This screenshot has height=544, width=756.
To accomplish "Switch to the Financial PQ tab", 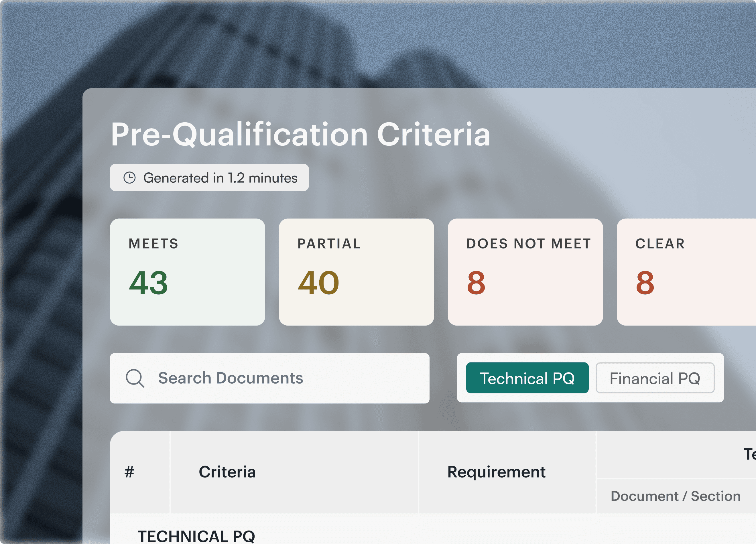I will pos(655,378).
